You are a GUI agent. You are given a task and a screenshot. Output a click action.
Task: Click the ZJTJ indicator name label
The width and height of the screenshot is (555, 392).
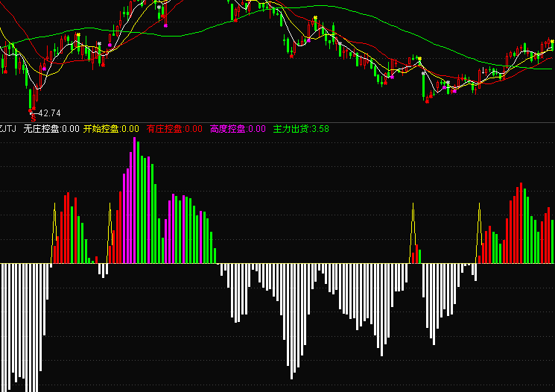pyautogui.click(x=7, y=129)
